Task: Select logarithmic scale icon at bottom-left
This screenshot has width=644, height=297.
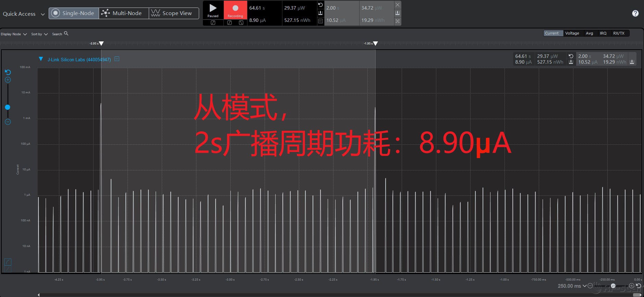Action: 8,262
